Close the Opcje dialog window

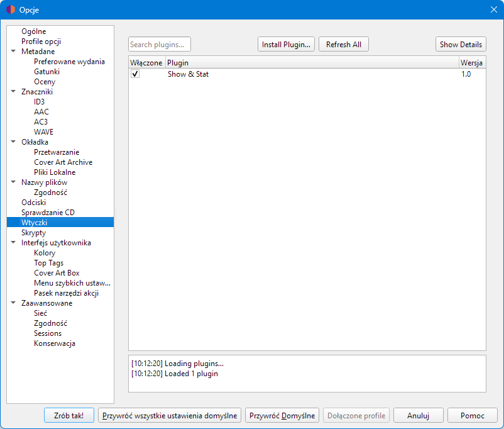click(x=493, y=9)
